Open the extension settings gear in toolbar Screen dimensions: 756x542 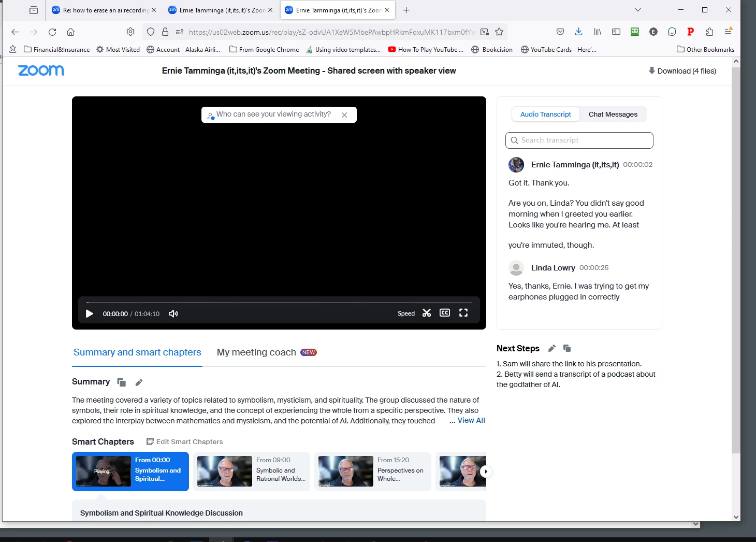click(130, 32)
